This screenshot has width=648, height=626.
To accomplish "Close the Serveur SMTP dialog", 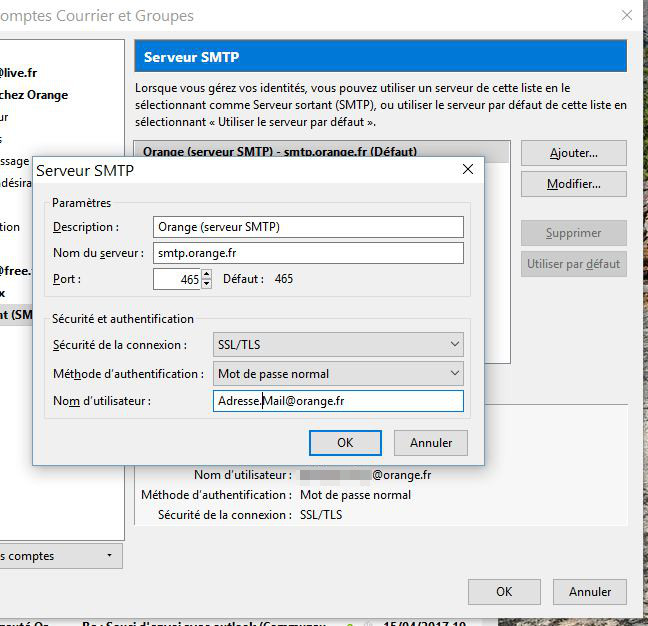I will pyautogui.click(x=467, y=170).
